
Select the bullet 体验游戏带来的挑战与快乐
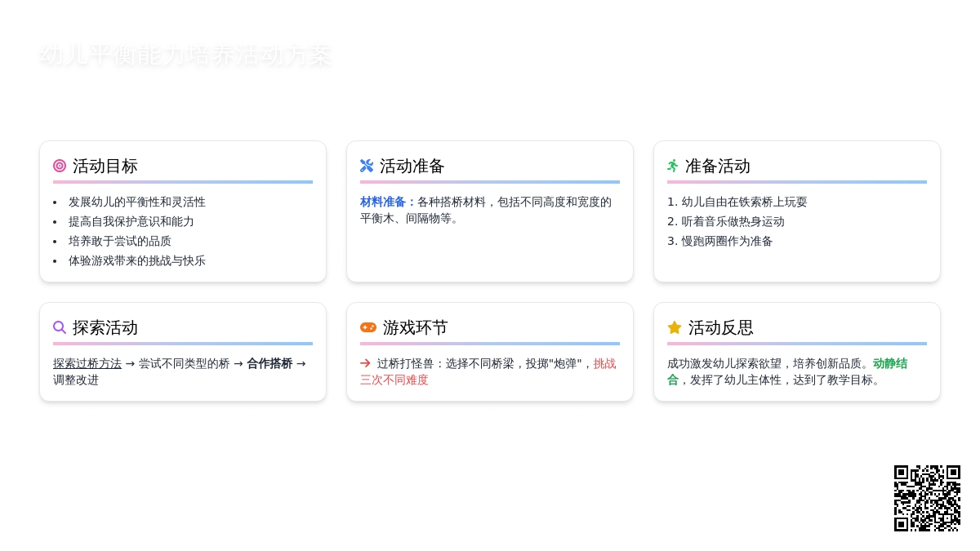click(x=137, y=260)
